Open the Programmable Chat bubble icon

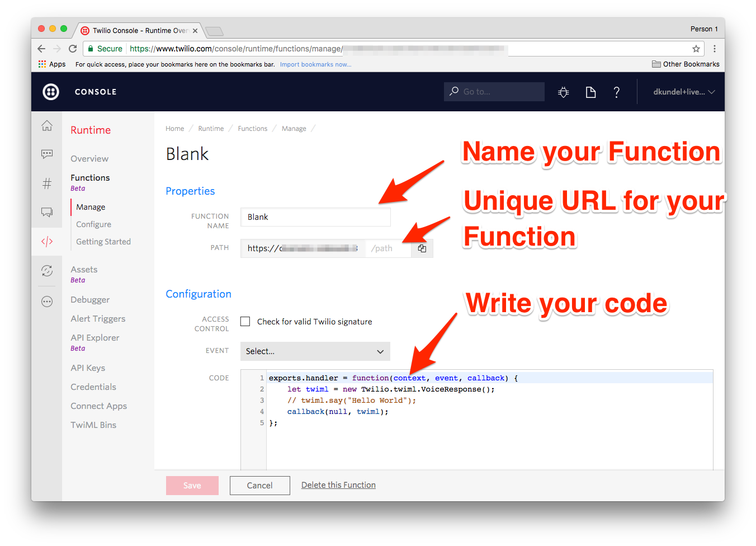tap(47, 212)
